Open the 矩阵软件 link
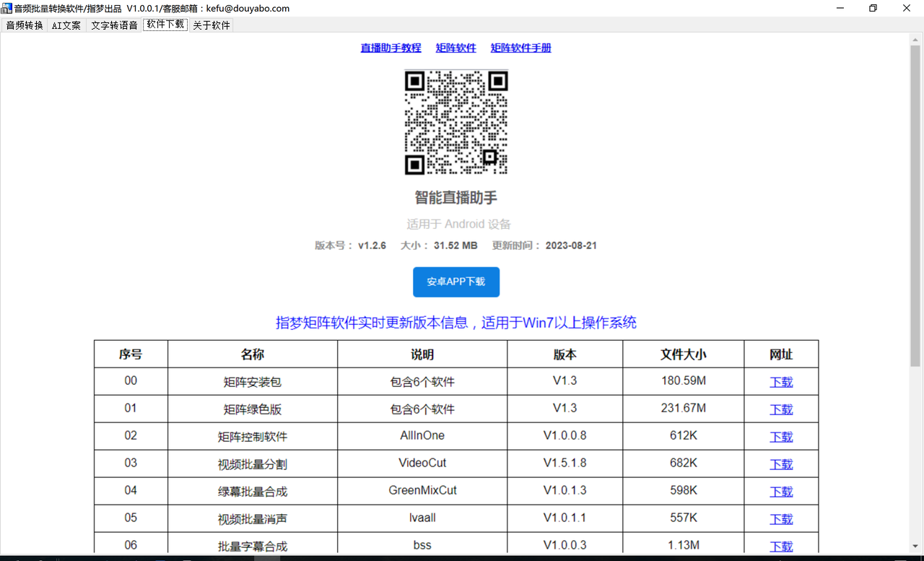Viewport: 924px width, 561px height. (x=456, y=48)
